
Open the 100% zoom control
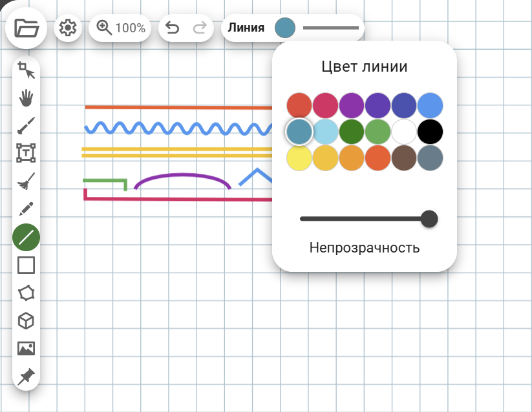(x=121, y=28)
